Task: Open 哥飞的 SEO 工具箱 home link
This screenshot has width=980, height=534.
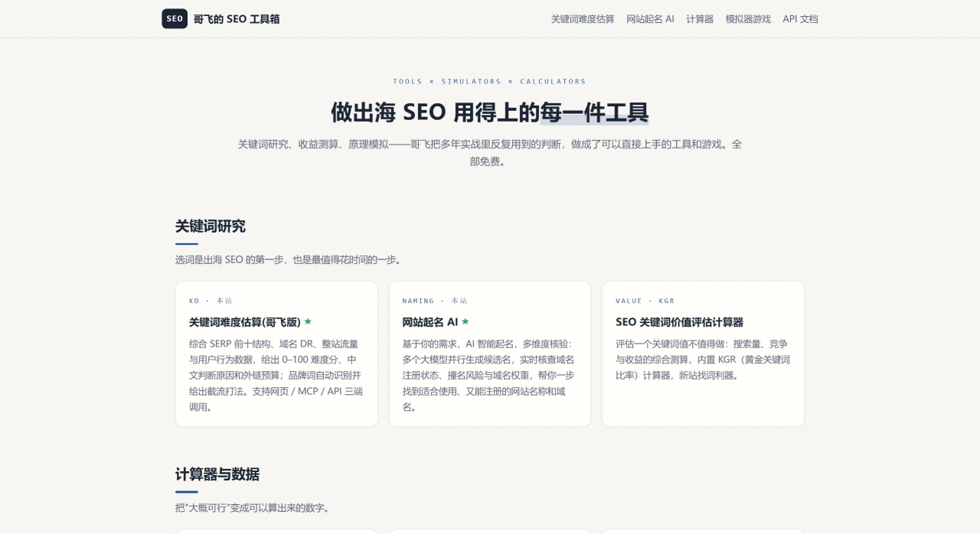Action: pos(220,18)
